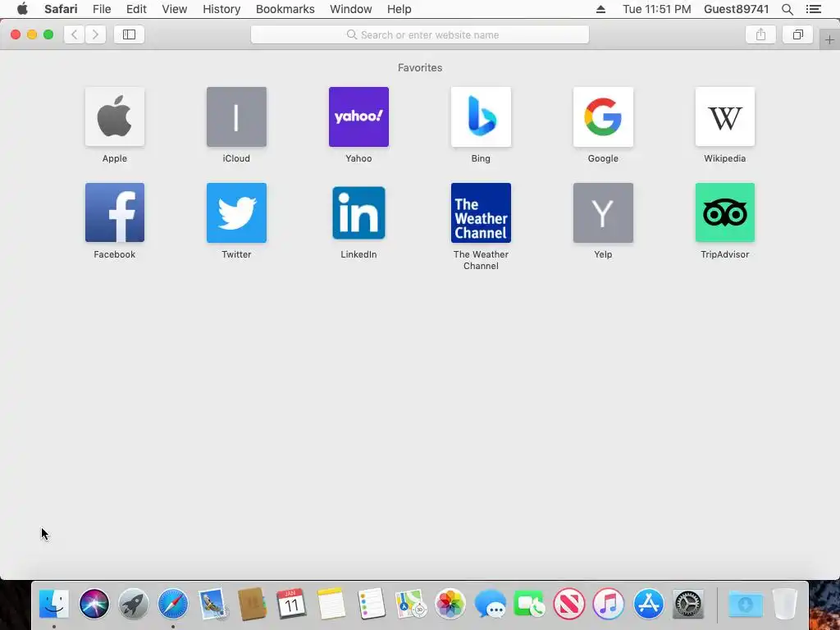Click the Share button in Safari toolbar

[760, 34]
